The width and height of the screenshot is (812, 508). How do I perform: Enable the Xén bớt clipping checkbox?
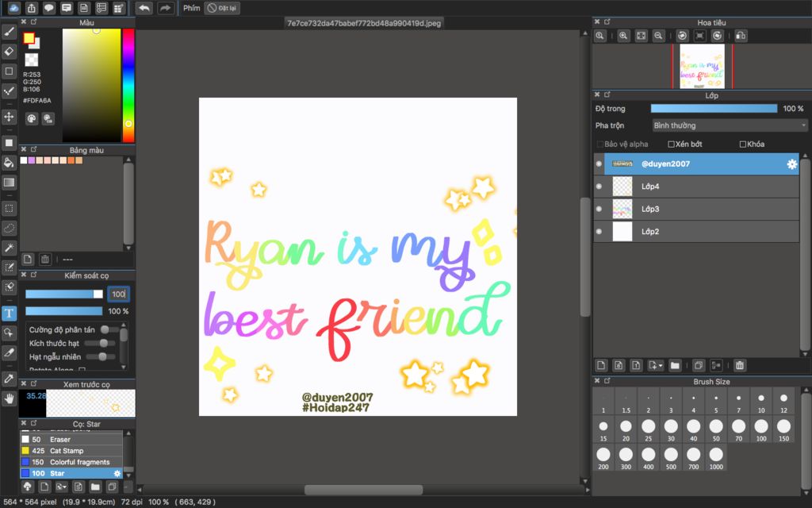672,144
